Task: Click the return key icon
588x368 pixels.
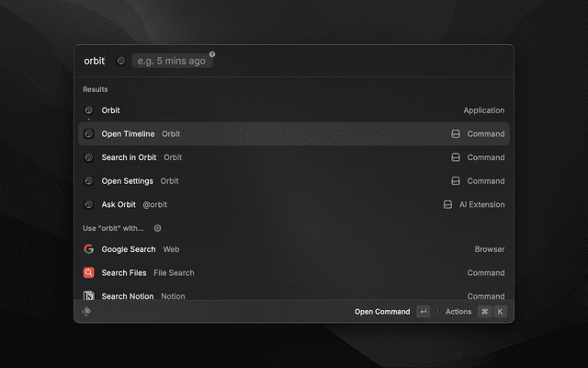Action: point(423,312)
